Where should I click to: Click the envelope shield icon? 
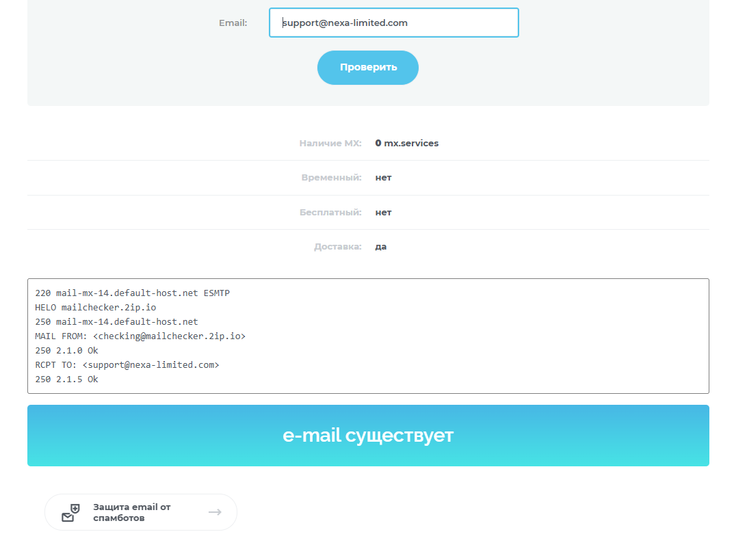coord(70,513)
